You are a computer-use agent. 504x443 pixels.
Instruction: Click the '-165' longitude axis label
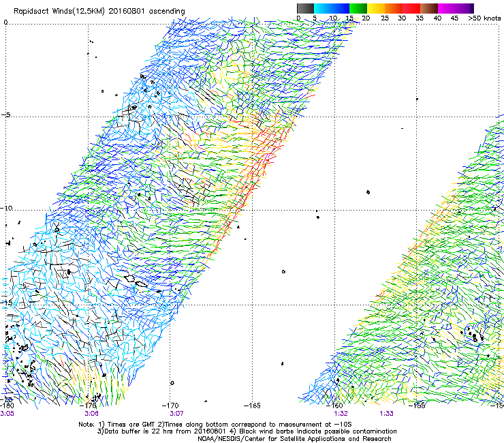tap(252, 406)
